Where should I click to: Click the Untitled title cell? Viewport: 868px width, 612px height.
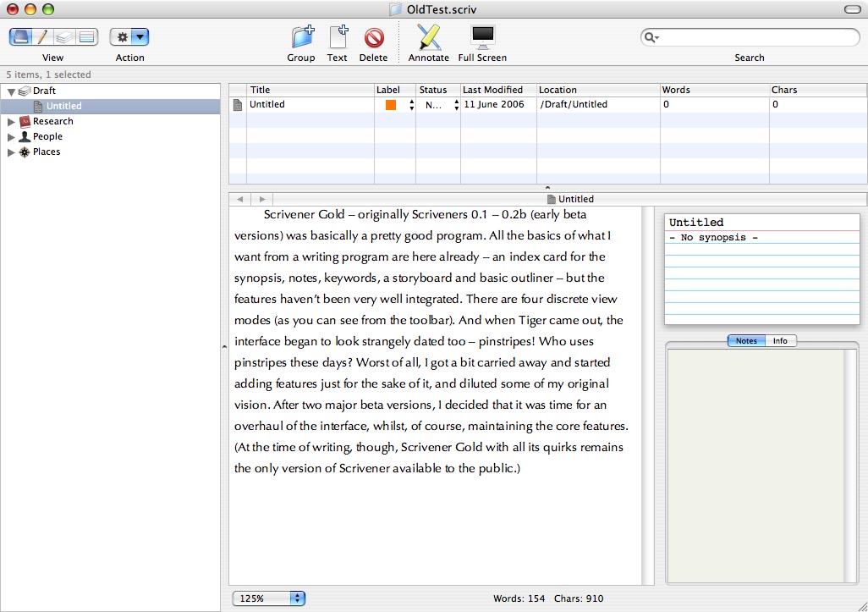click(x=310, y=105)
